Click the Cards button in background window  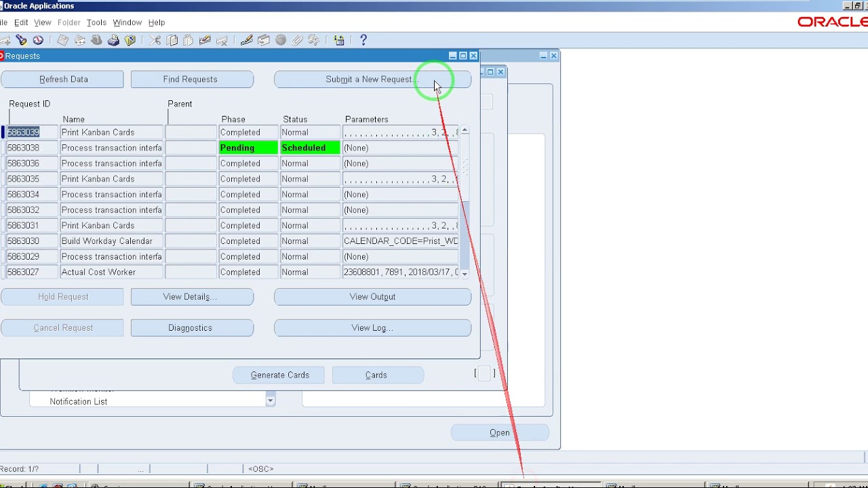378,375
